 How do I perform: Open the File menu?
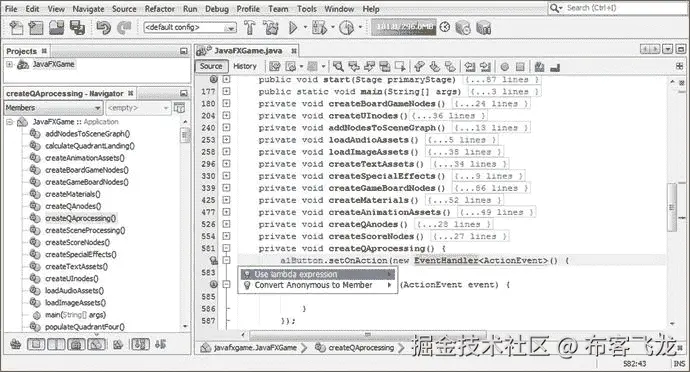(11, 9)
